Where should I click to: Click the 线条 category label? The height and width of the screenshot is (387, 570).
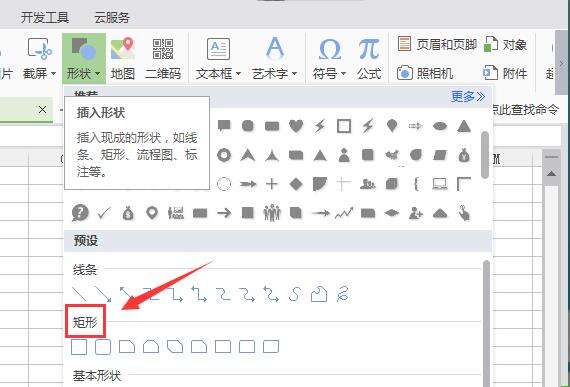(x=84, y=270)
